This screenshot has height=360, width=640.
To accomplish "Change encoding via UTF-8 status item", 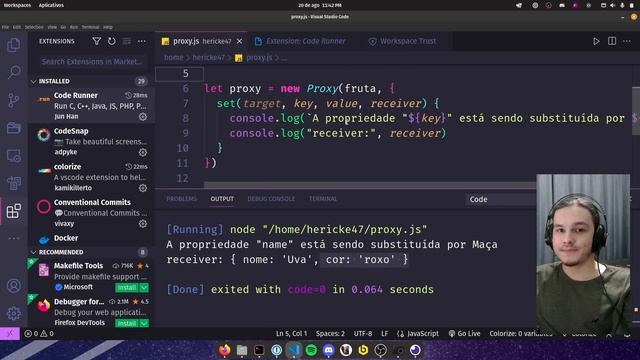I will 363,334.
